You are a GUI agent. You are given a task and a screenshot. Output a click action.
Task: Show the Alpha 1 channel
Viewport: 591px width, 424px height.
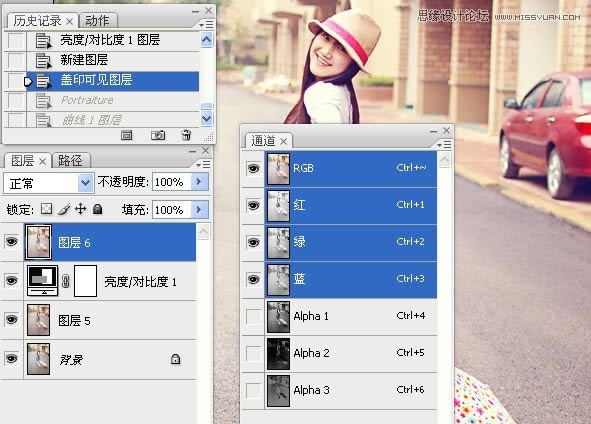point(253,317)
